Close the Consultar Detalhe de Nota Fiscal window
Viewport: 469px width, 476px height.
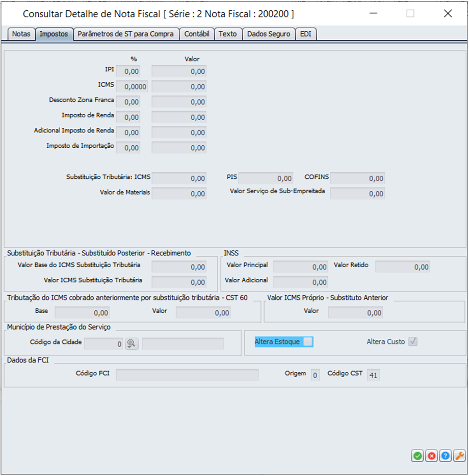click(448, 13)
